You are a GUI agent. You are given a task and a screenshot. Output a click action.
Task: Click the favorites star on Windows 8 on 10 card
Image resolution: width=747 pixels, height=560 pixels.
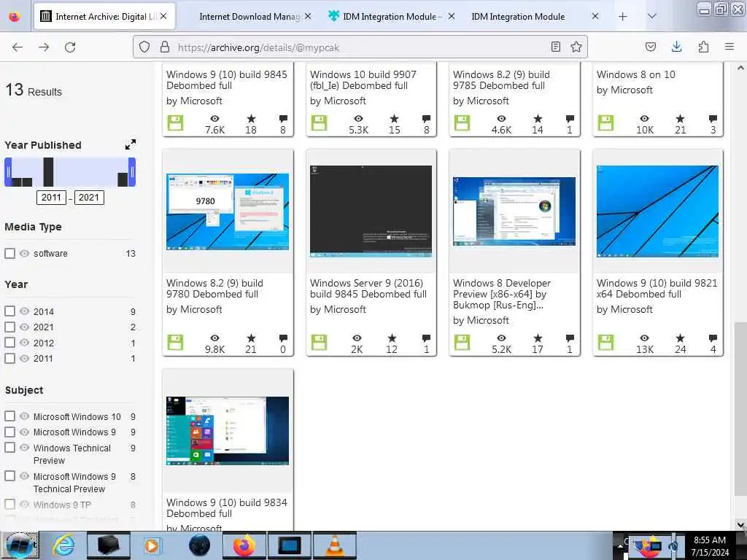(x=681, y=119)
